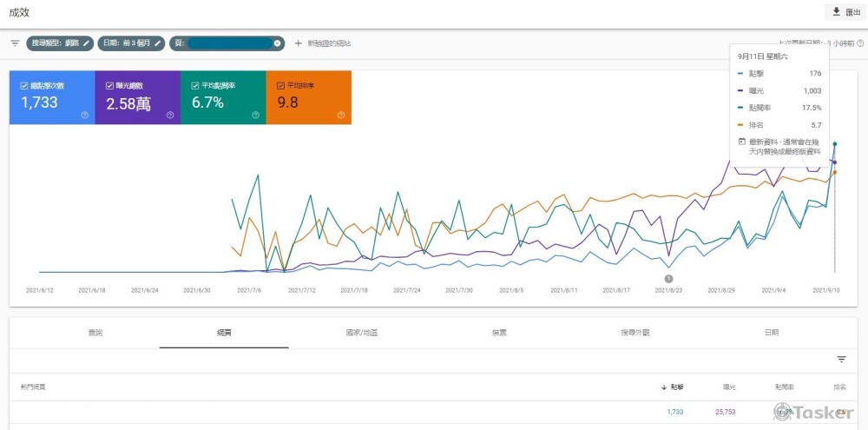Toggle the 曝光總數 checkbox
This screenshot has width=868, height=430.
tap(109, 86)
